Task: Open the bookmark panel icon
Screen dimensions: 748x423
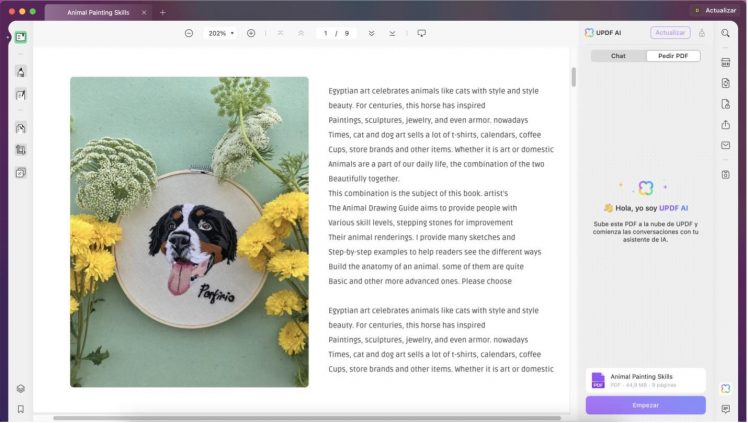Action: pos(20,409)
